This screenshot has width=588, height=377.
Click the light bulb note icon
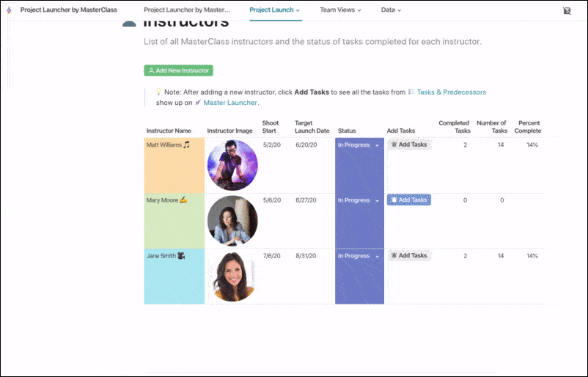[x=158, y=92]
